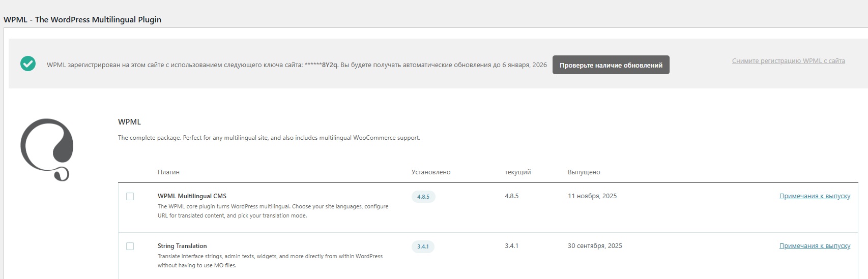Click the Установлено column header
This screenshot has height=279, width=868.
coord(430,172)
